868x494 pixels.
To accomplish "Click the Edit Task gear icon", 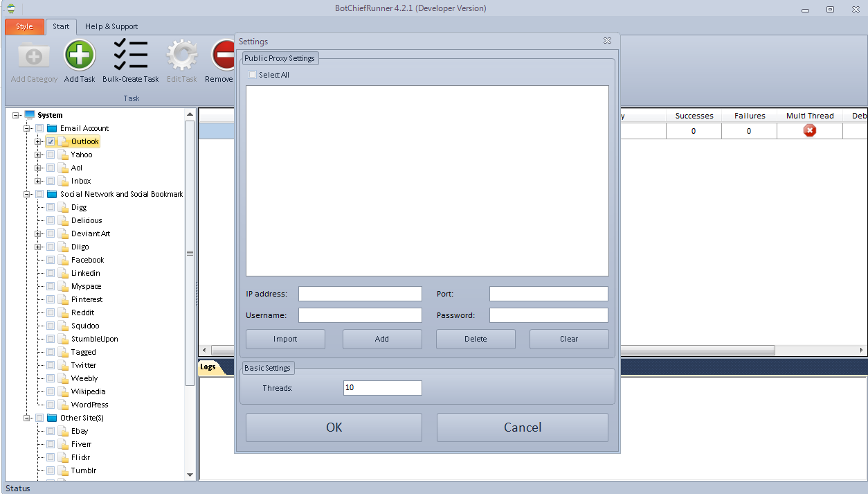I will 182,55.
